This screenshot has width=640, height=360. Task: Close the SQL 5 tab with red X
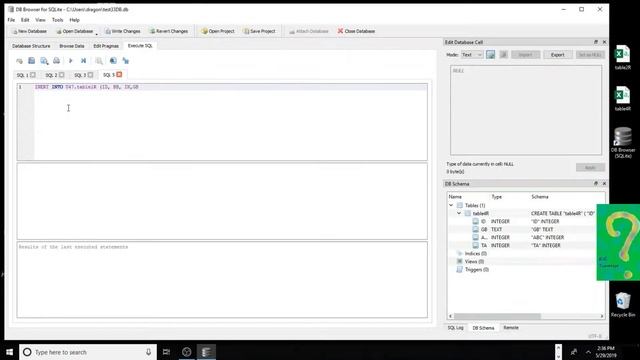tap(119, 74)
